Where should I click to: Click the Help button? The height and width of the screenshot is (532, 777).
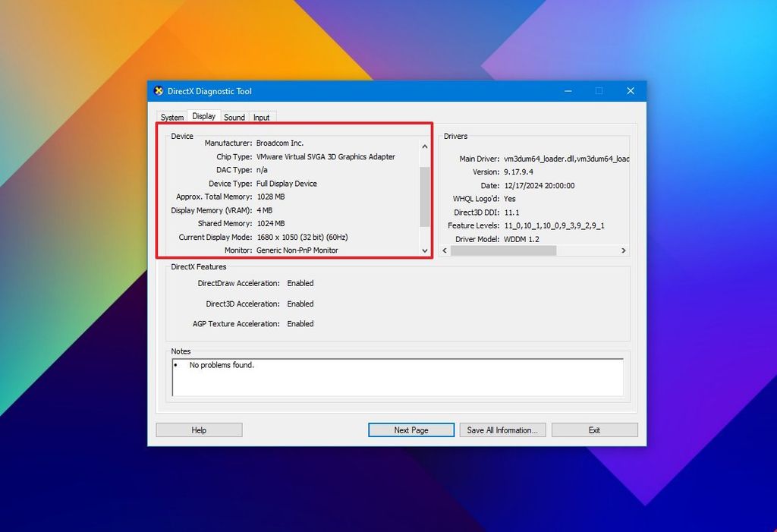point(199,430)
